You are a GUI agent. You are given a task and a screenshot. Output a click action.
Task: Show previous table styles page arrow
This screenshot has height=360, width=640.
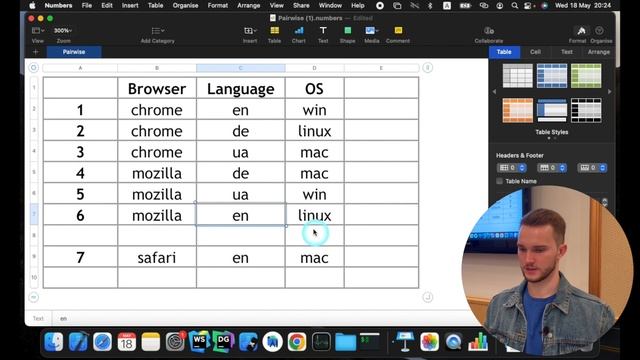pyautogui.click(x=494, y=92)
